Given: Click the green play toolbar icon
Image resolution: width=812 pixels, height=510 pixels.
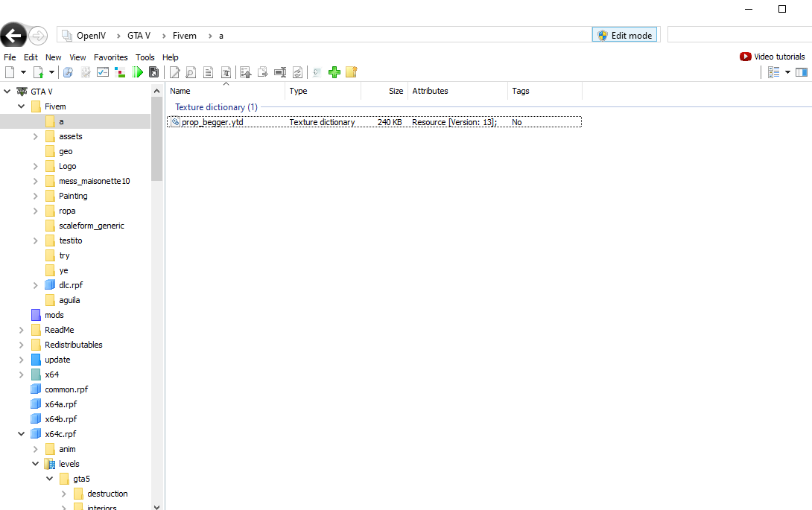Looking at the screenshot, I should [x=137, y=72].
